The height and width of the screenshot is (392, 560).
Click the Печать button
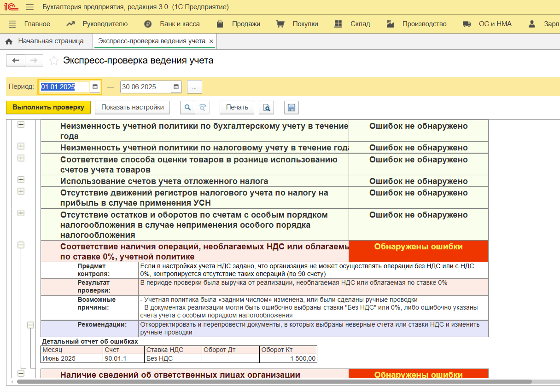(237, 107)
